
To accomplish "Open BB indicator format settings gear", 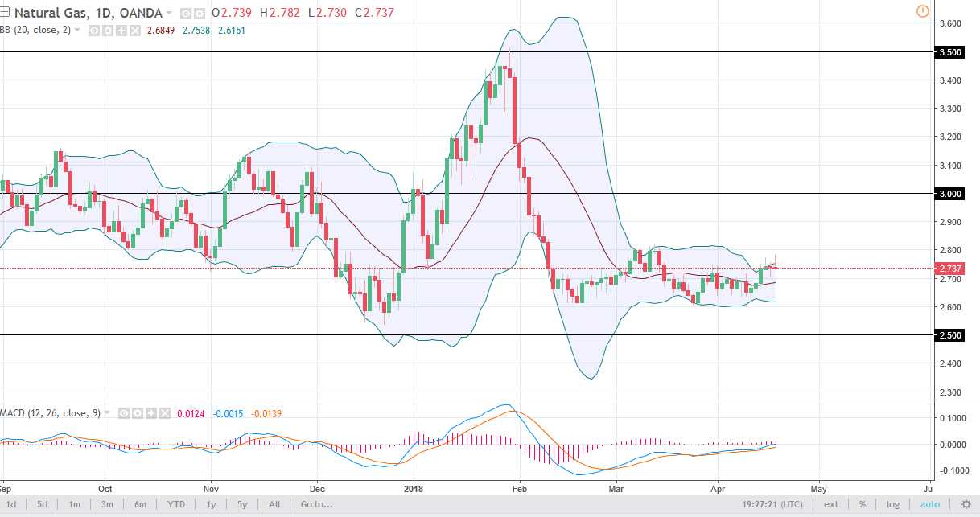I will click(x=107, y=31).
